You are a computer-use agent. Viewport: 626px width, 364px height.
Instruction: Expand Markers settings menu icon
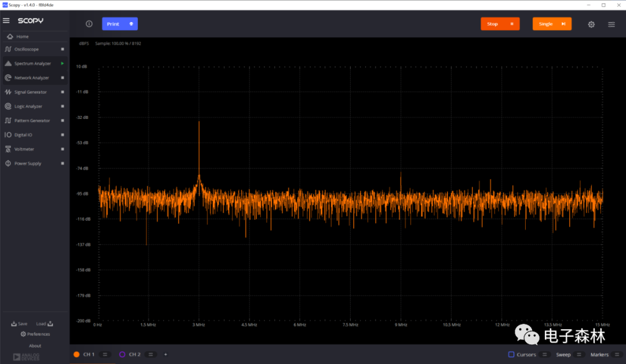(617, 354)
